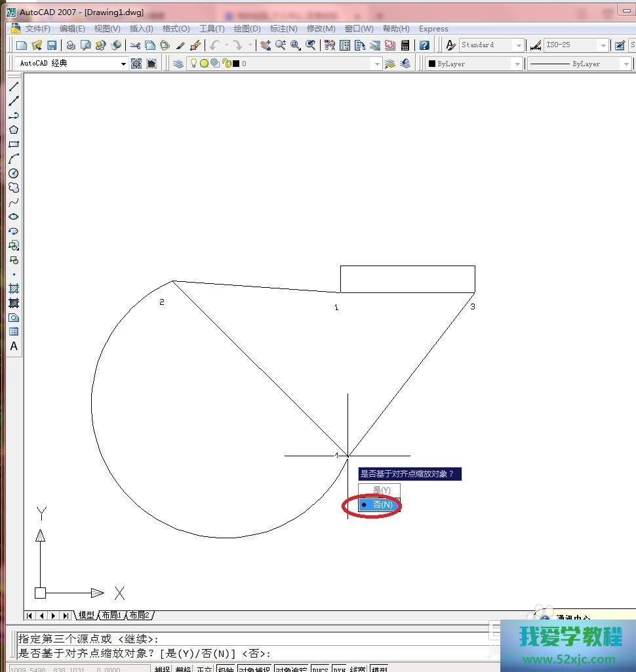Select the Line tool in draw toolbar

[14, 87]
